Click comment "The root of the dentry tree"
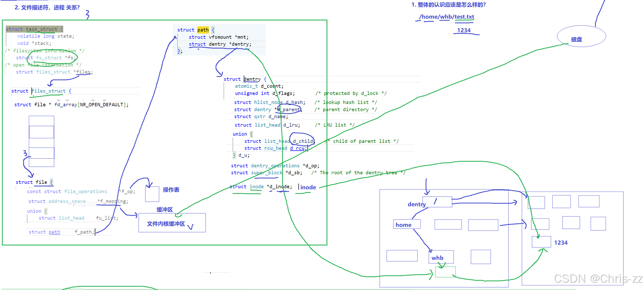 click(x=359, y=173)
